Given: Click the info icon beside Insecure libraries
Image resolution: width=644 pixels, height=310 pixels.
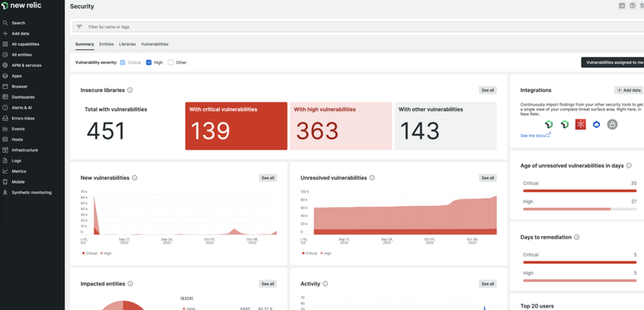Looking at the screenshot, I should point(130,90).
